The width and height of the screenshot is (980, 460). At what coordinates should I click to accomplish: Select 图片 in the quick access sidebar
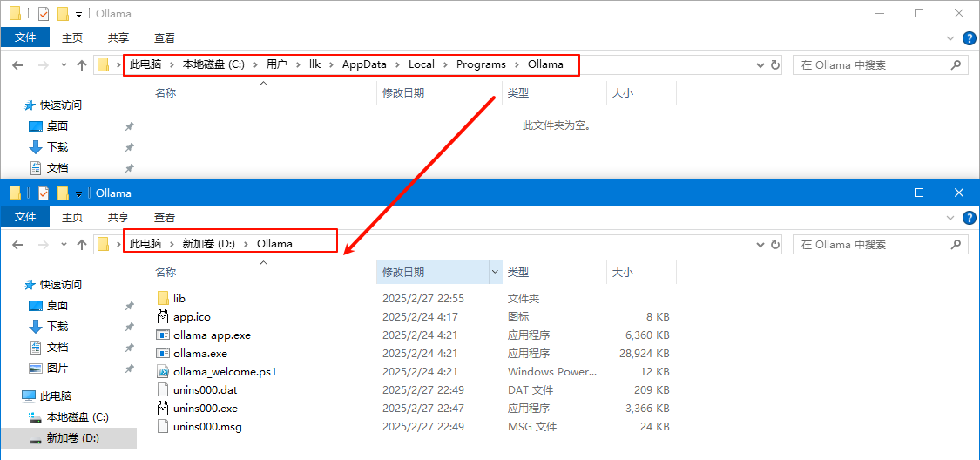pyautogui.click(x=57, y=368)
